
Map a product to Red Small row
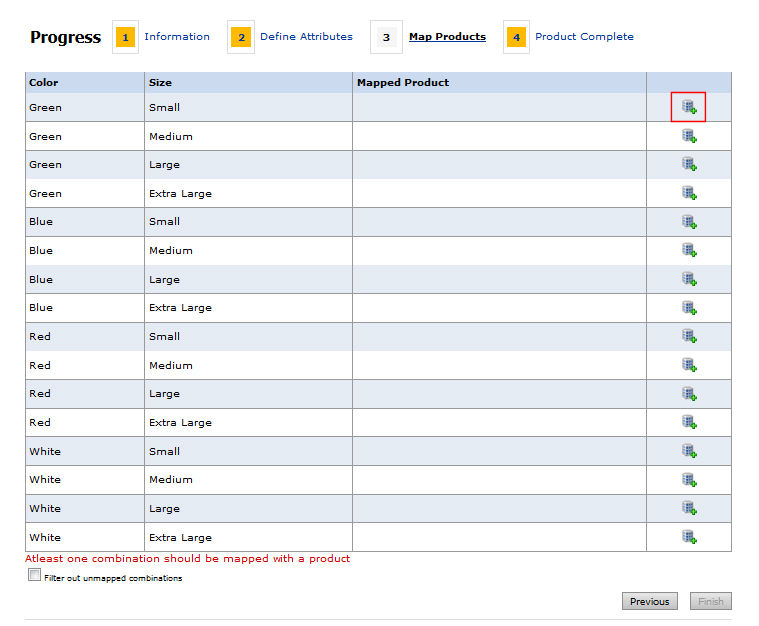(689, 336)
